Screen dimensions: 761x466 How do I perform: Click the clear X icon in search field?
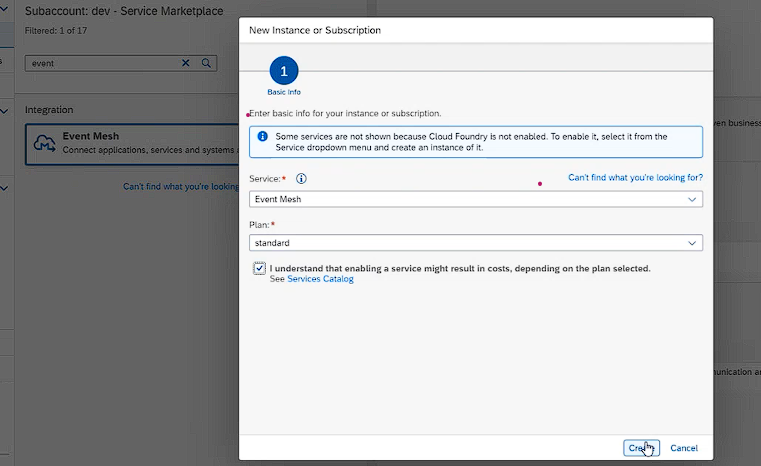[x=185, y=63]
